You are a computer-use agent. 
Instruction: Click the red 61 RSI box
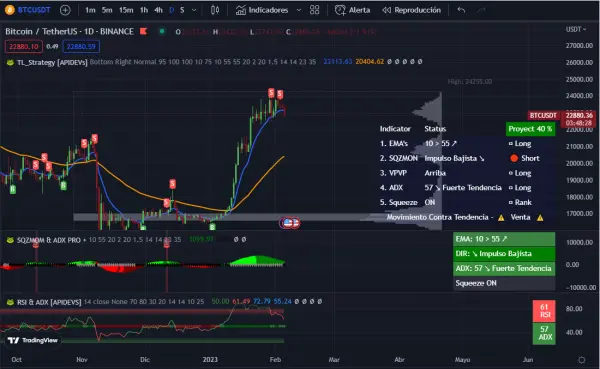tap(544, 311)
